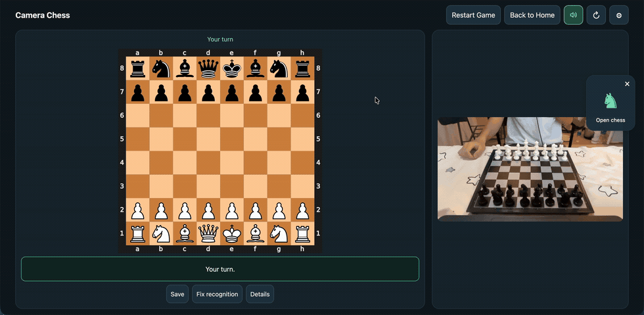Select the white pawn on e2

click(232, 210)
